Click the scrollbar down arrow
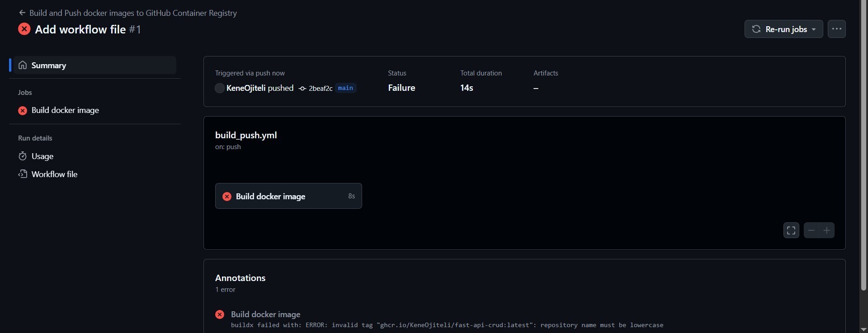Screen dimensions: 868x333 pos(863,329)
